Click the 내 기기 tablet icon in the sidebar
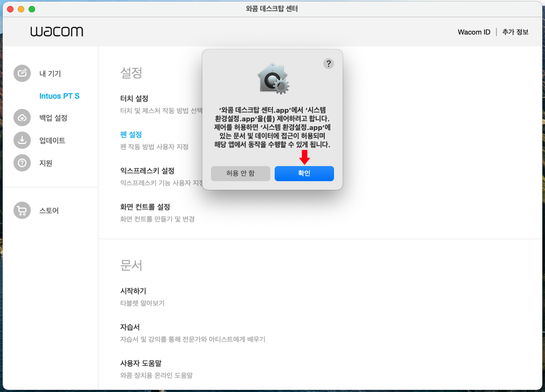 coord(22,73)
